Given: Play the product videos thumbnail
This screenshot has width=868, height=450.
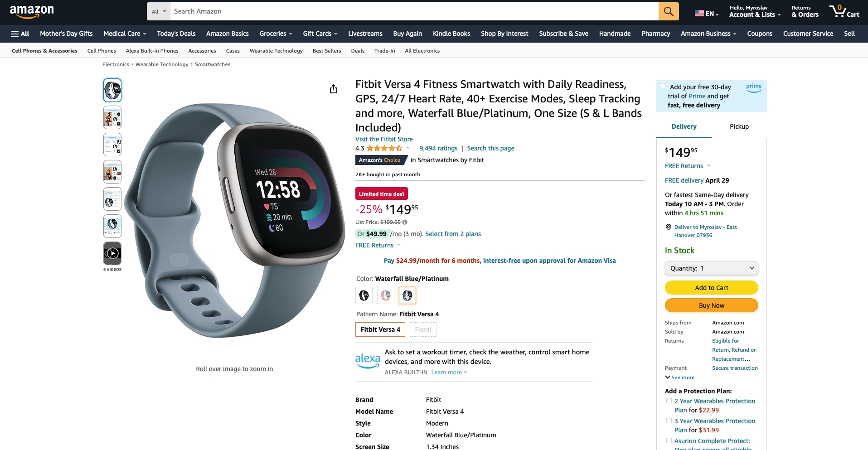Looking at the screenshot, I should [112, 253].
